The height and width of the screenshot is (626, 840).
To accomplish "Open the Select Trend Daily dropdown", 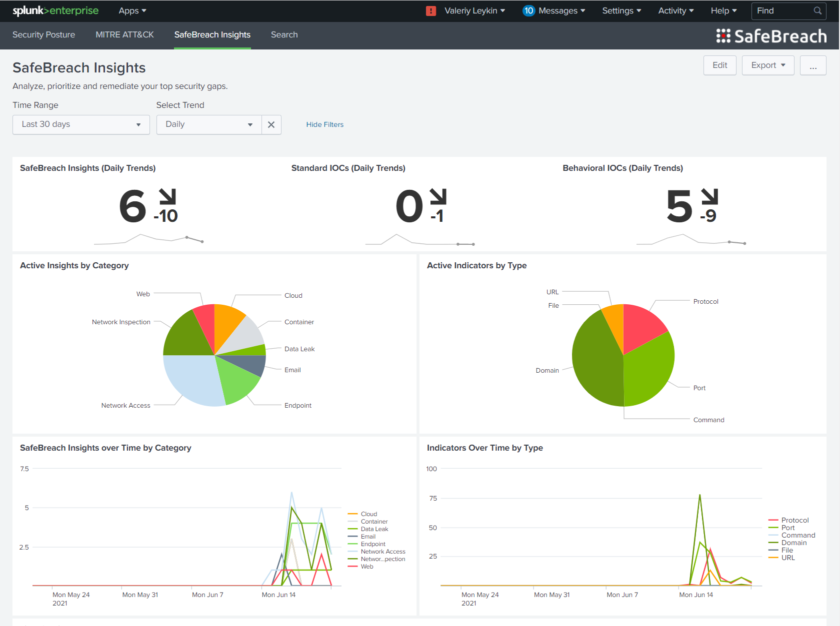I will click(x=209, y=124).
